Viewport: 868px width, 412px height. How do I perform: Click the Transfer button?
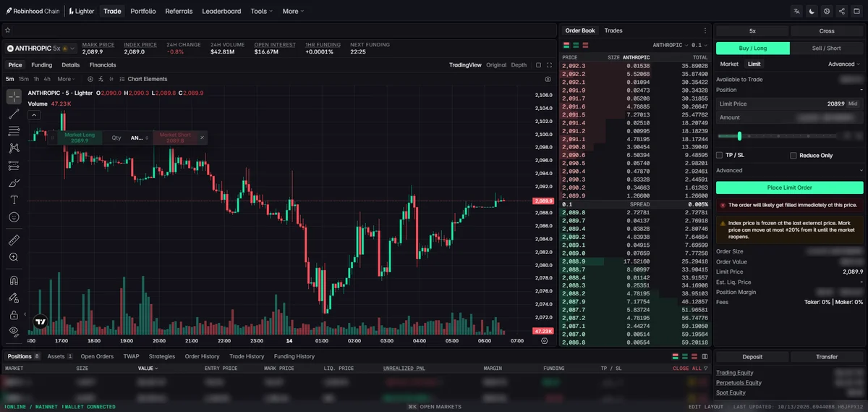827,356
